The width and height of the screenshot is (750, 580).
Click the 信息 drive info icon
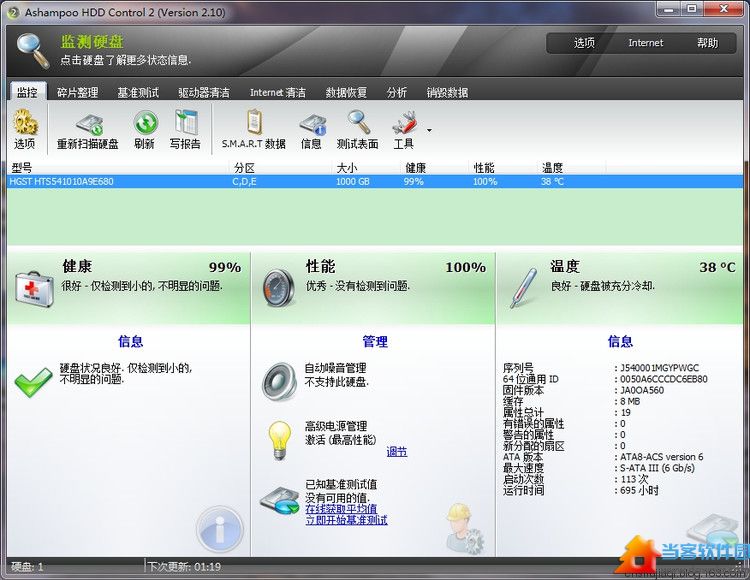point(312,124)
